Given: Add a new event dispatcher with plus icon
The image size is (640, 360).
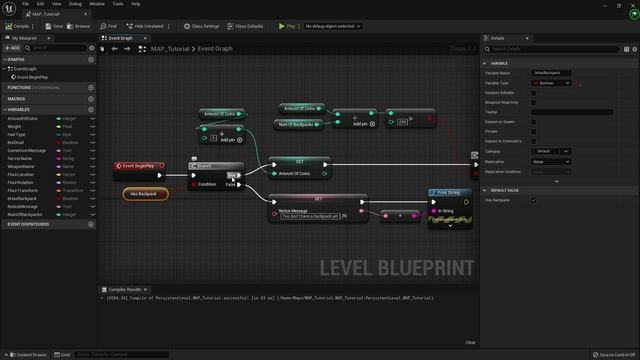Looking at the screenshot, I should pos(91,224).
